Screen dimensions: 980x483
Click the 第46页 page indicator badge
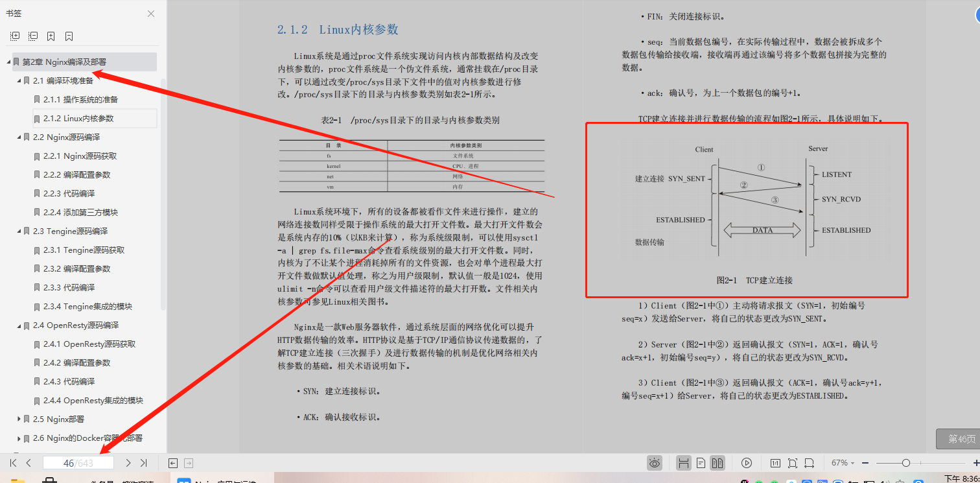pyautogui.click(x=958, y=439)
